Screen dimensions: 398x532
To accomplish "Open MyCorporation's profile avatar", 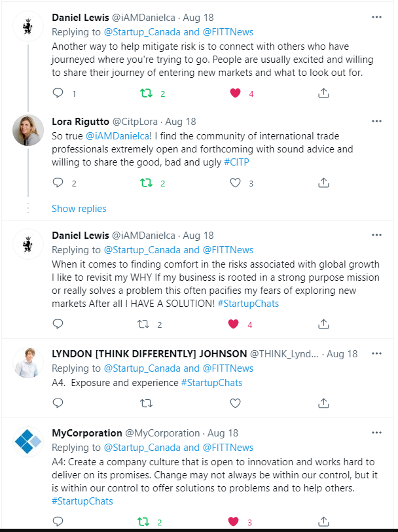I will pyautogui.click(x=28, y=443).
